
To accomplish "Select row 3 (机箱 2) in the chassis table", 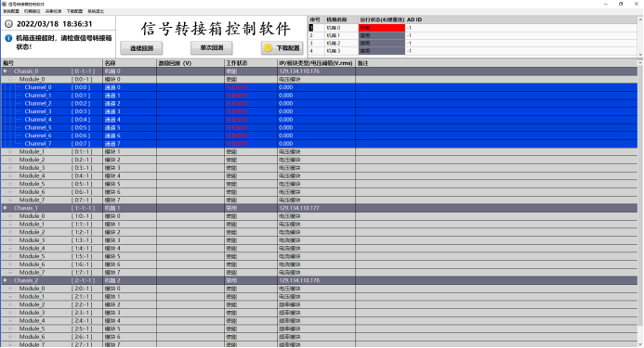I will point(472,44).
